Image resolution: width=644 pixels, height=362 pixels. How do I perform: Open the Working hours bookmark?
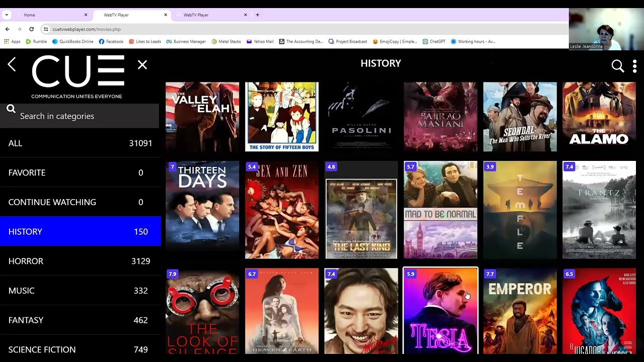tap(473, 41)
